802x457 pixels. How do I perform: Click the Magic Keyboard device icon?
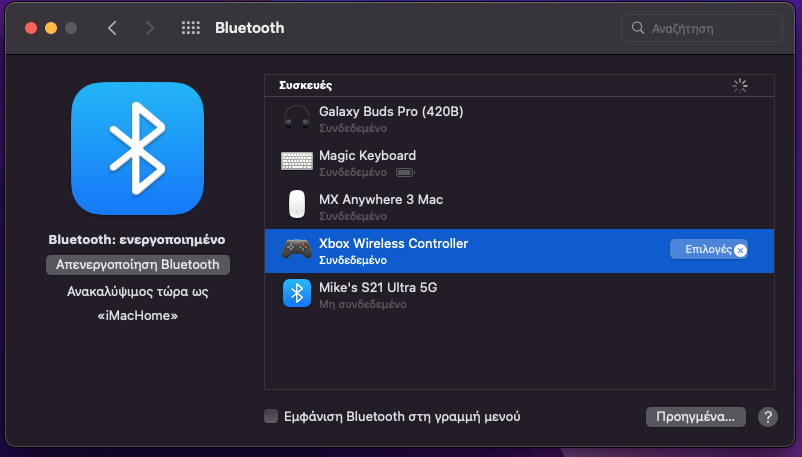(x=296, y=161)
